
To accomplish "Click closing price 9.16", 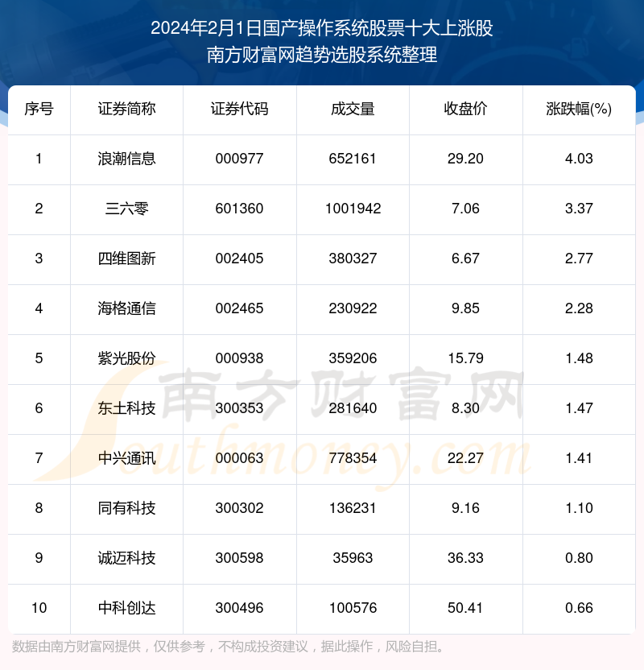I will click(x=465, y=508).
